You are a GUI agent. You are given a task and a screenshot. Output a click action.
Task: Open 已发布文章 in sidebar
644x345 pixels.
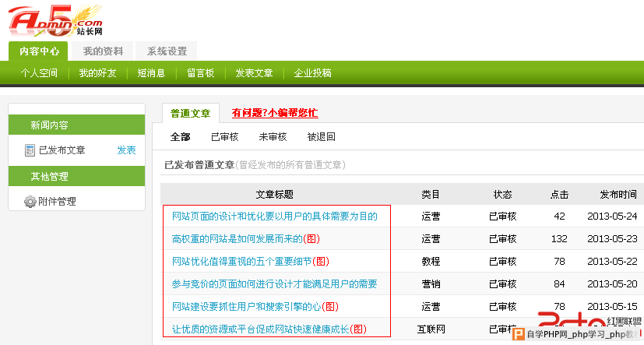[62, 150]
